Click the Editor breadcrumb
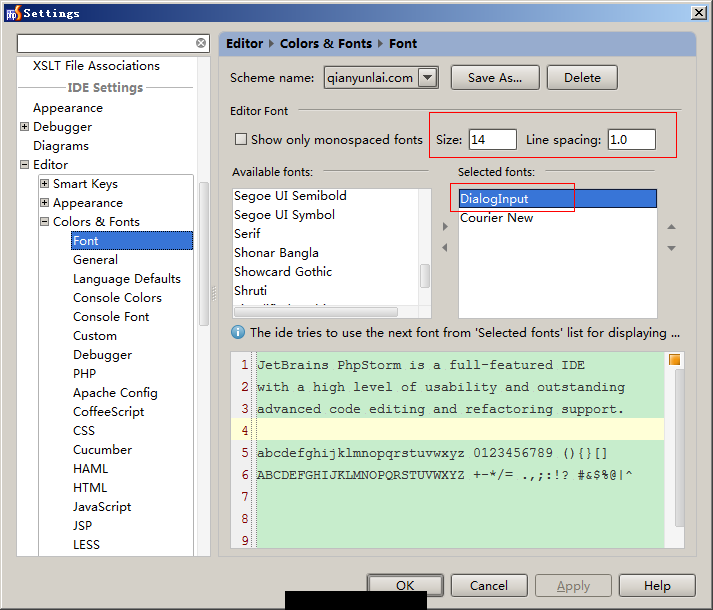The image size is (713, 610). click(x=245, y=44)
